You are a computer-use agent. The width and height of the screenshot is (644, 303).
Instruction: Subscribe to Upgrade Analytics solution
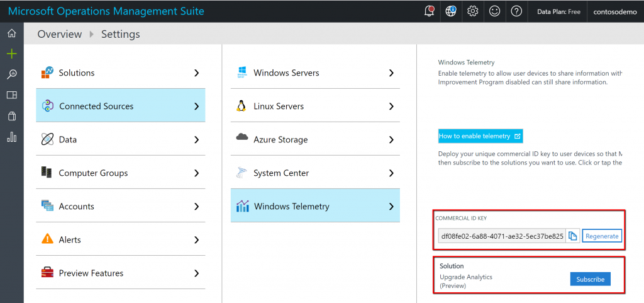(x=590, y=279)
